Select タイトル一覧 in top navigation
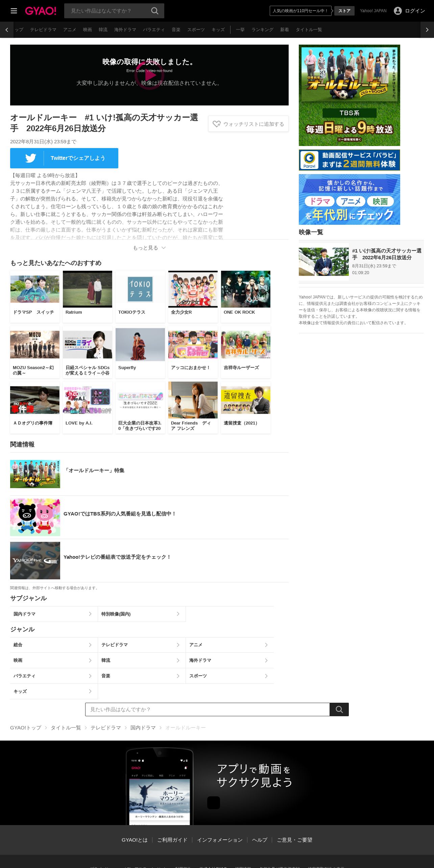This screenshot has width=434, height=868. pos(309,30)
